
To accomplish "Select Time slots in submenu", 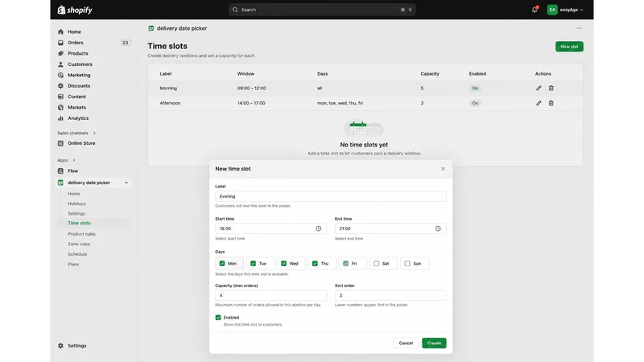I will click(x=79, y=224).
